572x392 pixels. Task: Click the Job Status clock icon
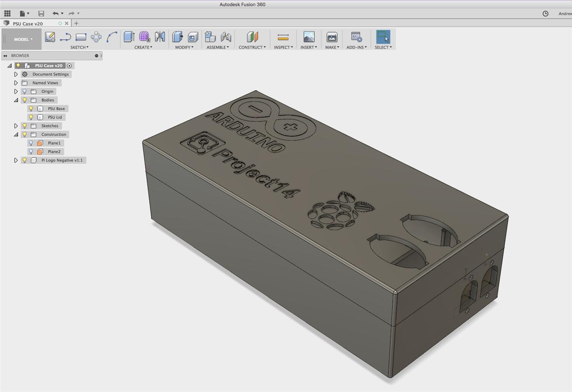point(545,14)
